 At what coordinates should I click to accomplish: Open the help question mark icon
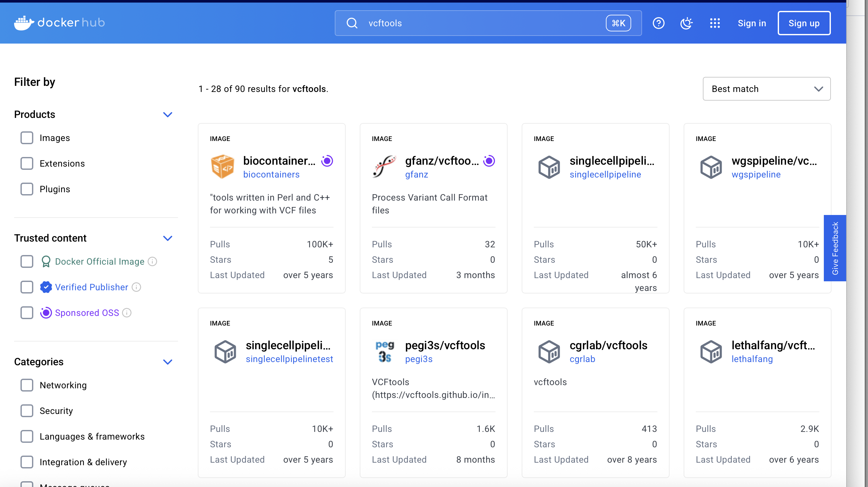(x=658, y=23)
